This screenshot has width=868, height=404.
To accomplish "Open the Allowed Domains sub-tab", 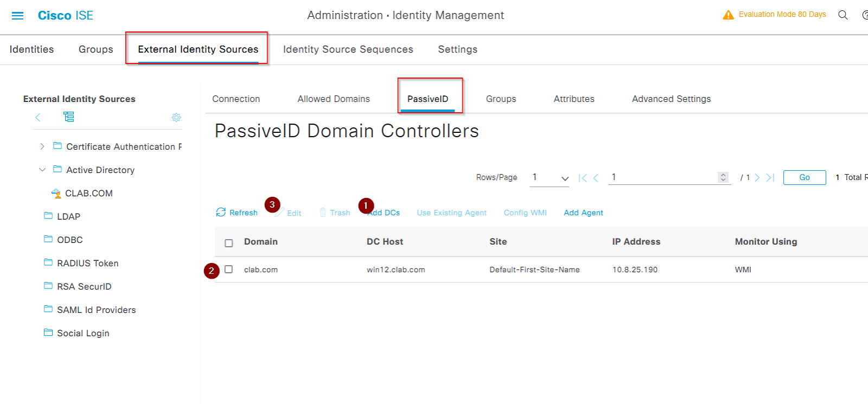I will [334, 99].
